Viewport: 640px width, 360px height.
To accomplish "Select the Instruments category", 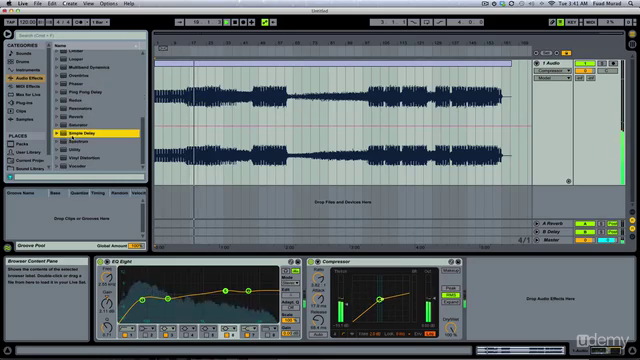I will tap(28, 70).
